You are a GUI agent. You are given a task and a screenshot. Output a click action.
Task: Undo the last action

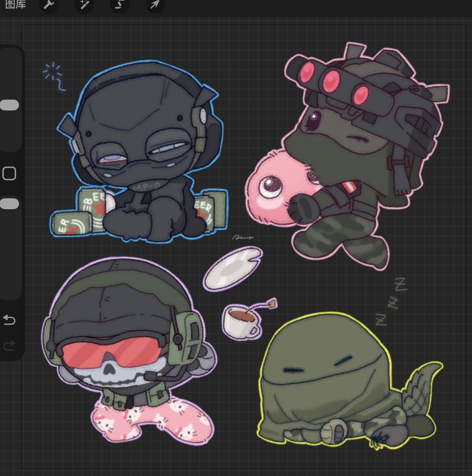click(x=9, y=320)
